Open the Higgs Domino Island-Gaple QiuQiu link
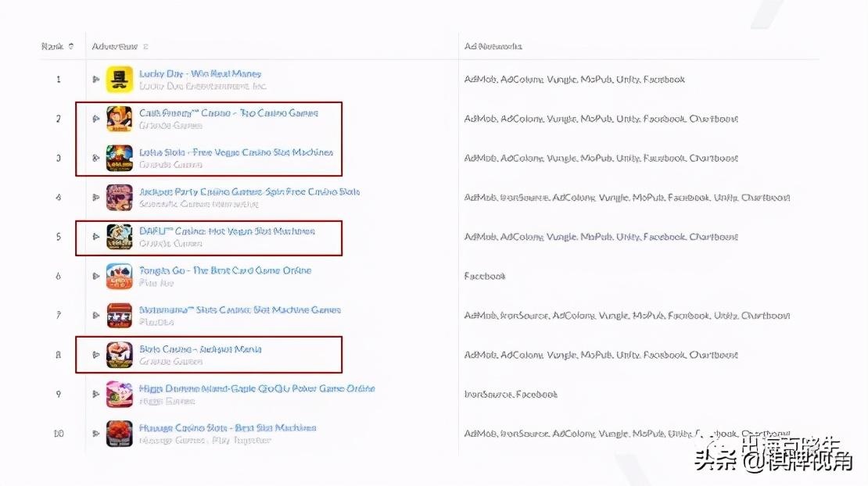 [x=256, y=388]
